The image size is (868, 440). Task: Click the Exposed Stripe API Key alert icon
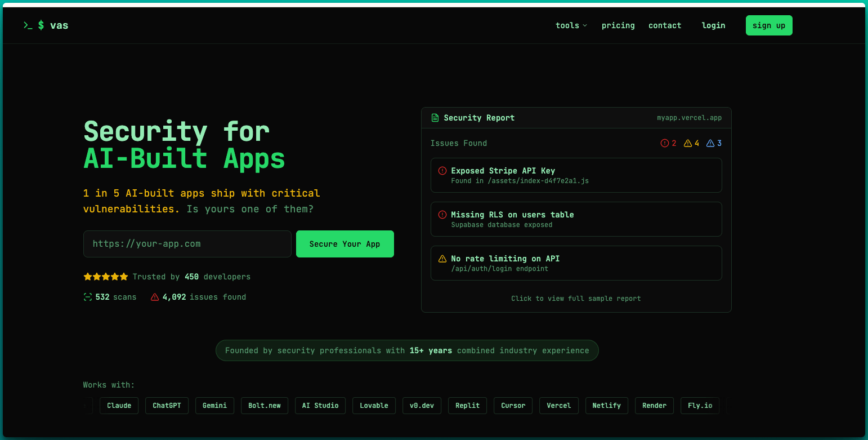(442, 171)
